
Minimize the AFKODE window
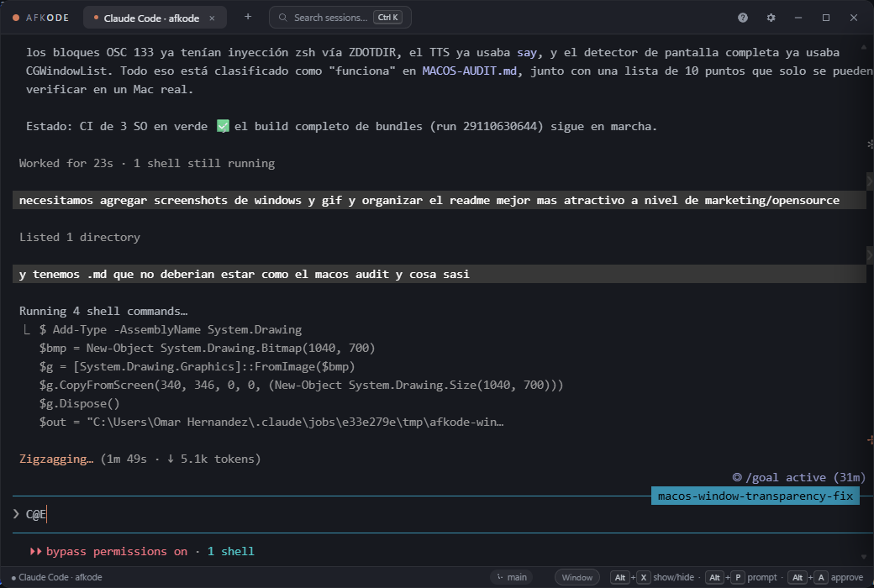point(798,18)
